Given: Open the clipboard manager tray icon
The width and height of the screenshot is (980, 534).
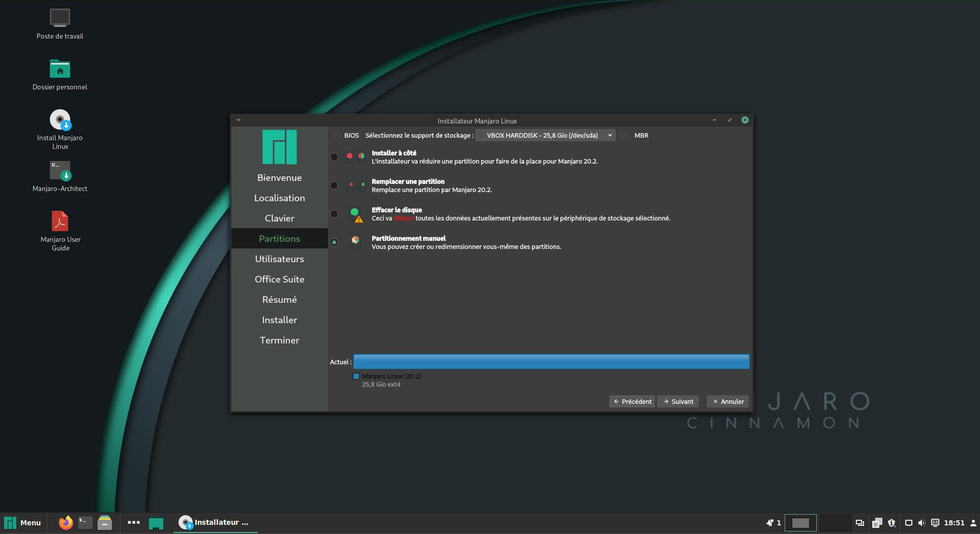Looking at the screenshot, I should click(x=877, y=523).
